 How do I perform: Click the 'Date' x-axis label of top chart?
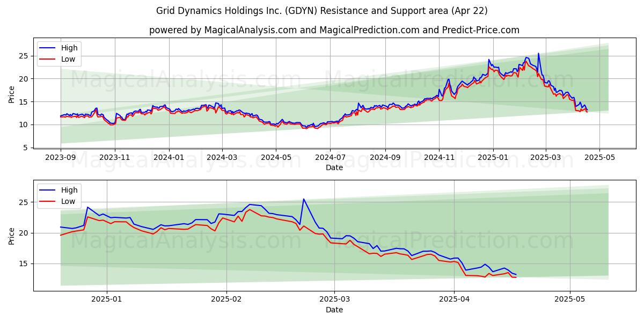(x=334, y=167)
